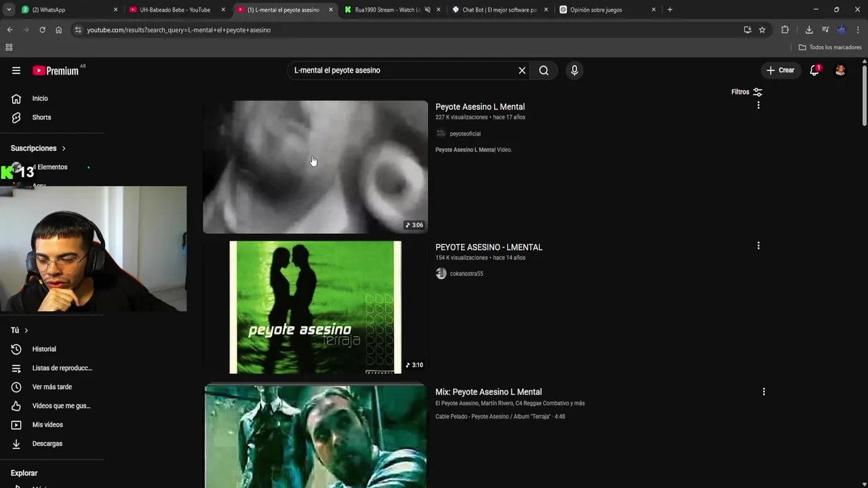Expand Suscripciones section

pyautogui.click(x=39, y=148)
